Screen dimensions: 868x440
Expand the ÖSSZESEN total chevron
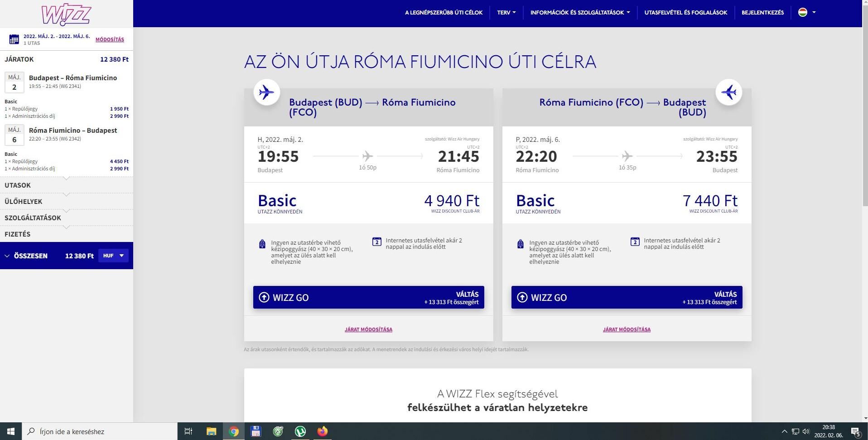(x=7, y=256)
